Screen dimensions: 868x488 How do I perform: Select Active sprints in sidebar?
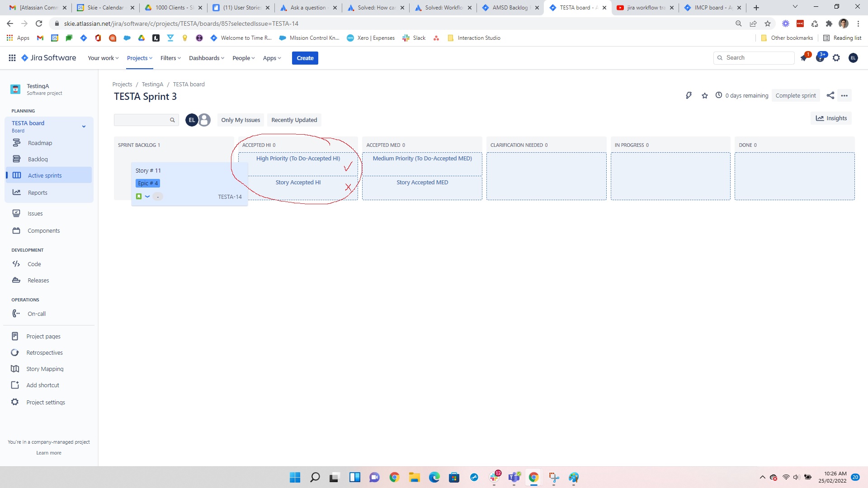click(49, 175)
